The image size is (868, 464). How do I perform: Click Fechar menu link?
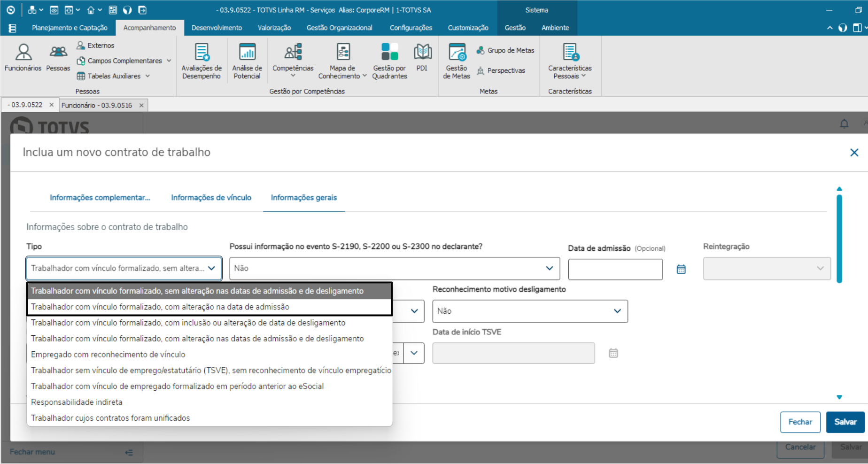coord(32,452)
